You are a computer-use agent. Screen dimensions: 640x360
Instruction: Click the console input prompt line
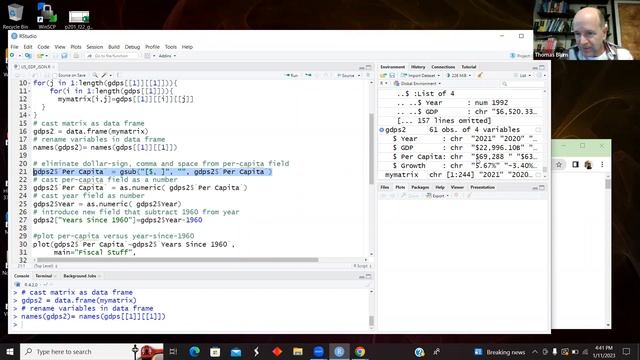point(192,324)
